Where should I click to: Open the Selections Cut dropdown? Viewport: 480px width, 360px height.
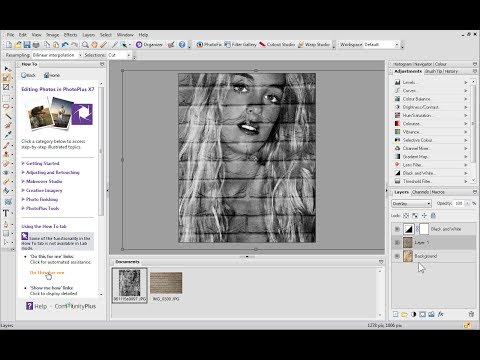[x=119, y=55]
